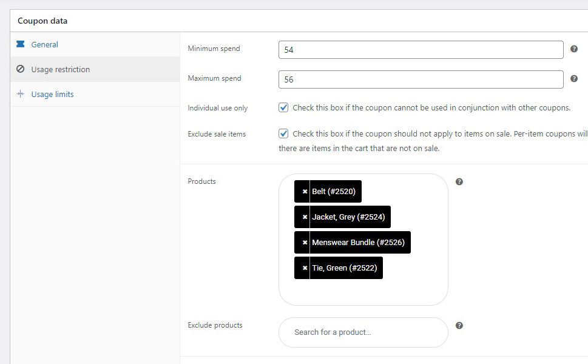Click help icon next to Minimum spend
The width and height of the screenshot is (588, 364).
coord(574,49)
